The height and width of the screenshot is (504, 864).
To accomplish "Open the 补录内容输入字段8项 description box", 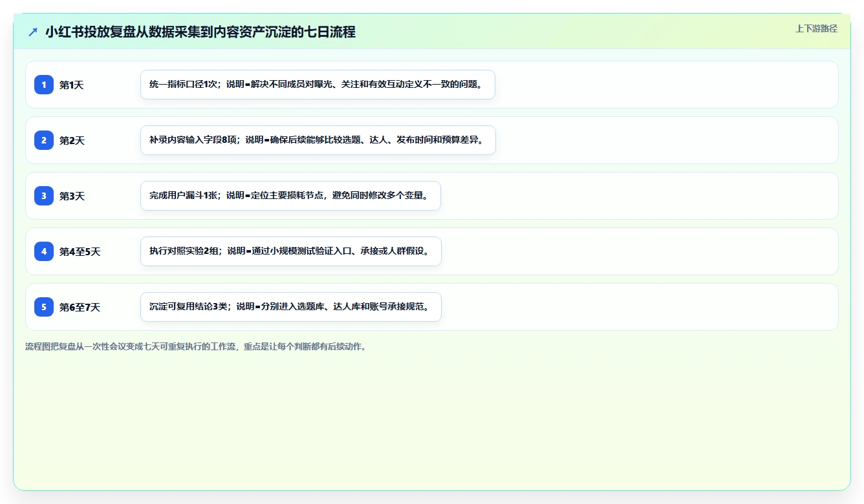I will click(318, 140).
